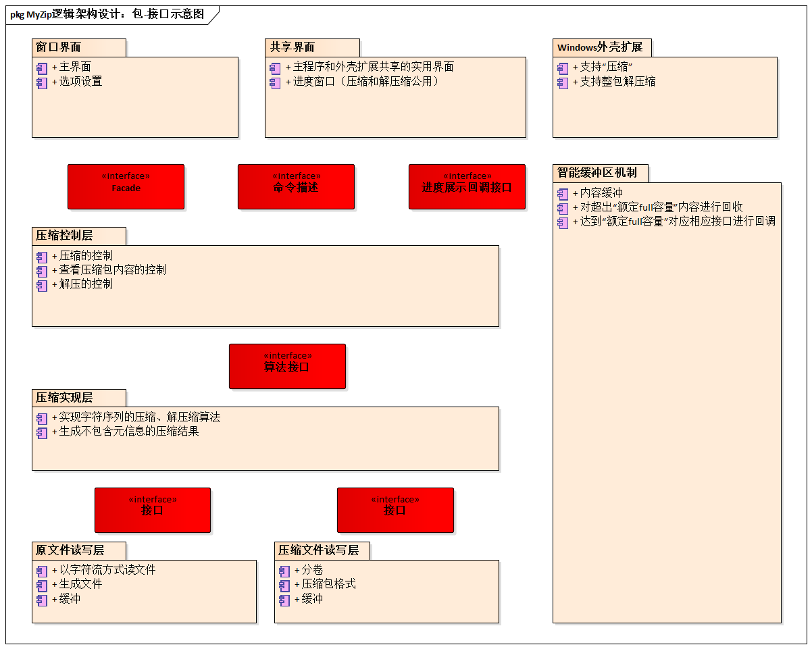Click the 窗口界面 package name tab
Image resolution: width=812 pixels, height=649 pixels.
point(79,47)
